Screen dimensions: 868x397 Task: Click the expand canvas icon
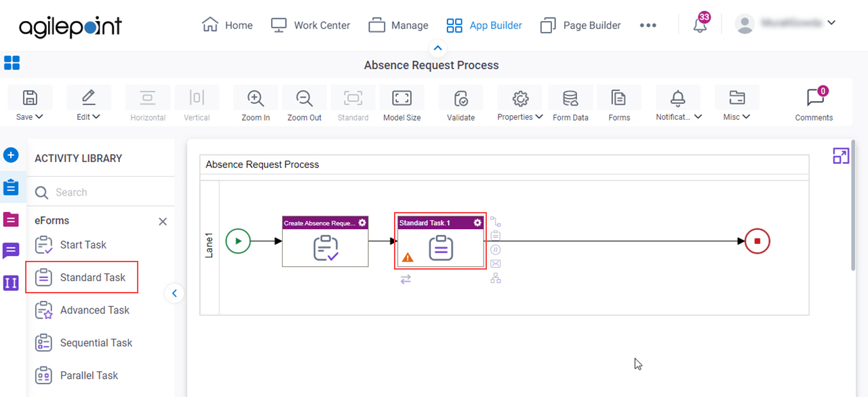tap(841, 156)
